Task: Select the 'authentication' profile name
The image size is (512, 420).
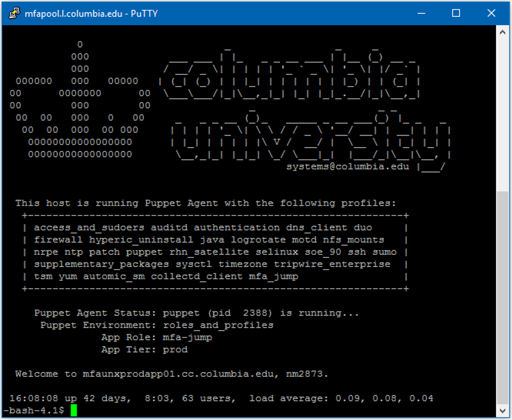Action: pos(237,227)
